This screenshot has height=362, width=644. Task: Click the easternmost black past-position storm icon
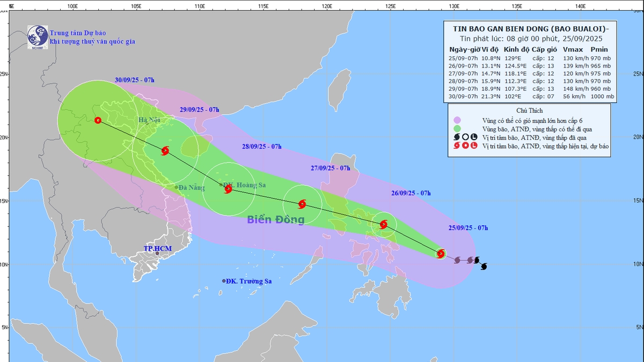(x=484, y=266)
